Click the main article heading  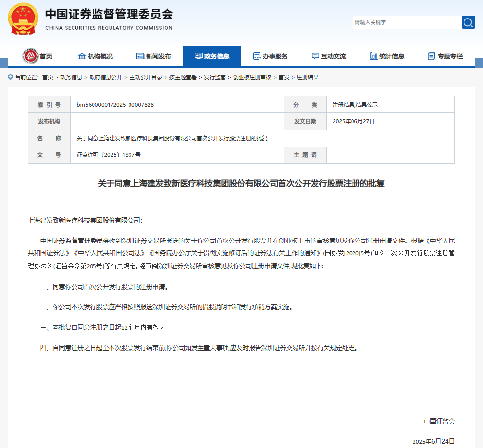(x=241, y=183)
